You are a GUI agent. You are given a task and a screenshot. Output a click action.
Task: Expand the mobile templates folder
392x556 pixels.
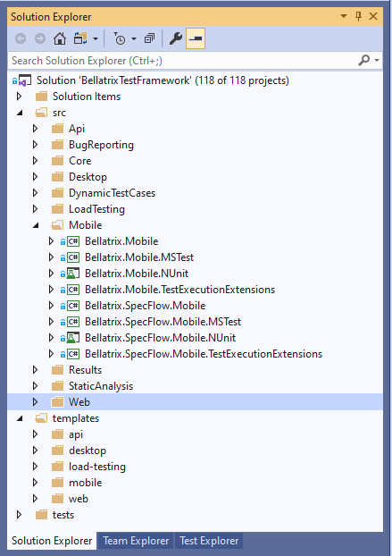click(36, 483)
